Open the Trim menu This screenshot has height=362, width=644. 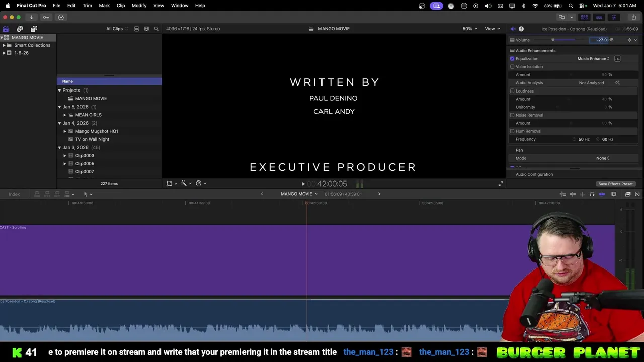click(87, 6)
